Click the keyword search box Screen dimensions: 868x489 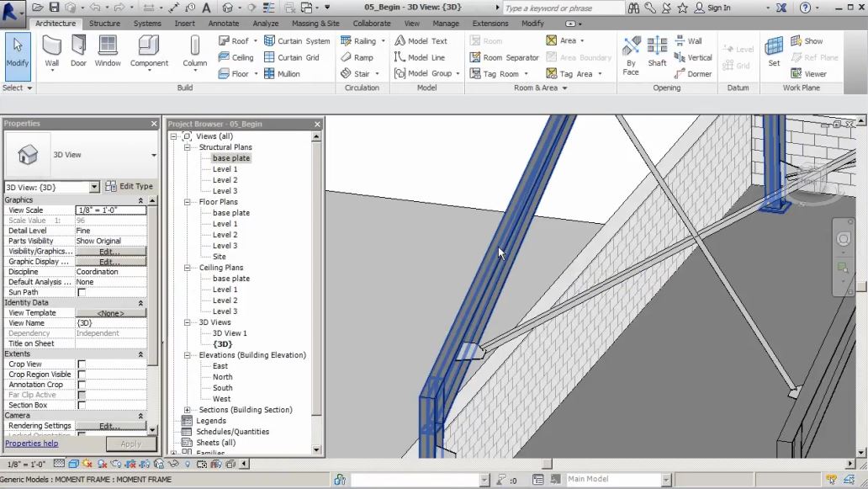(x=564, y=8)
